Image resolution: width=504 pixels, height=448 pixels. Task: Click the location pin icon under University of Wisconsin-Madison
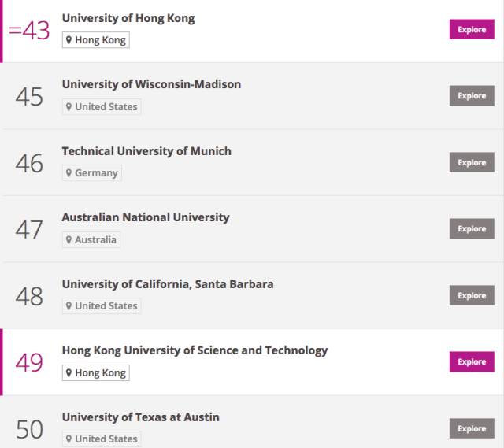69,107
